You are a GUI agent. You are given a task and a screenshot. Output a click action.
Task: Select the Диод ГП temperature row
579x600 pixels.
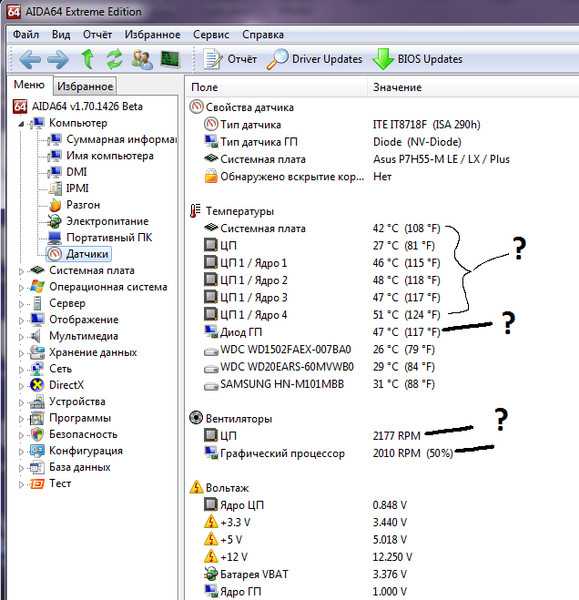[x=383, y=332]
